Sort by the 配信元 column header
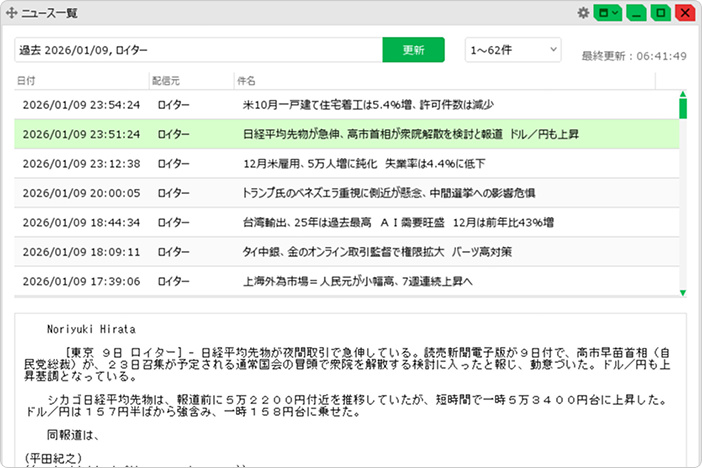 [x=192, y=81]
